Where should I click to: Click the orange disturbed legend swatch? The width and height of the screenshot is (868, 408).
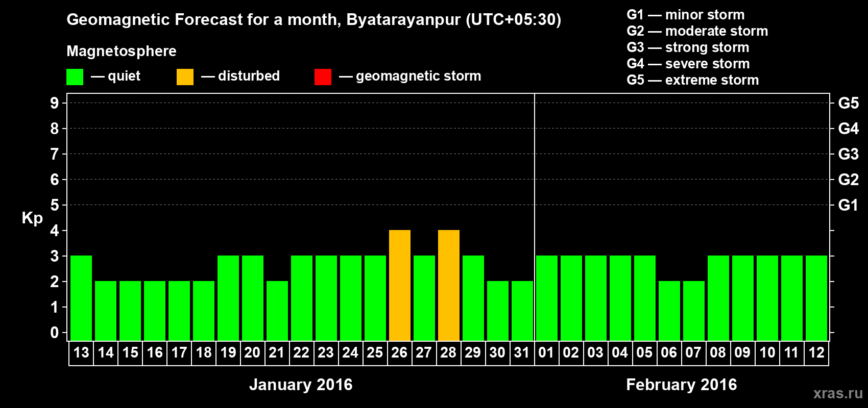click(185, 77)
